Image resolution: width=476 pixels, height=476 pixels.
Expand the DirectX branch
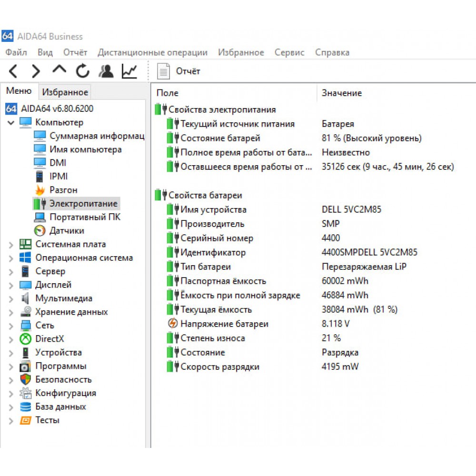point(11,339)
